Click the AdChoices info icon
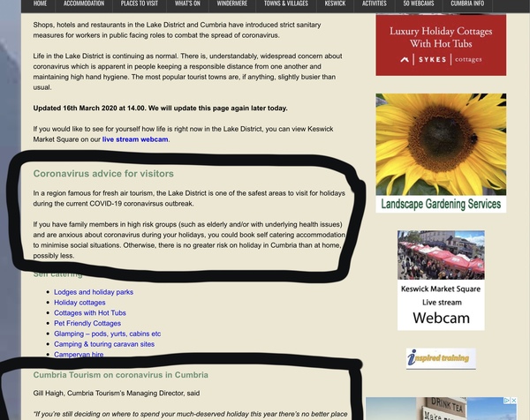Image resolution: width=530 pixels, height=420 pixels. [x=504, y=401]
